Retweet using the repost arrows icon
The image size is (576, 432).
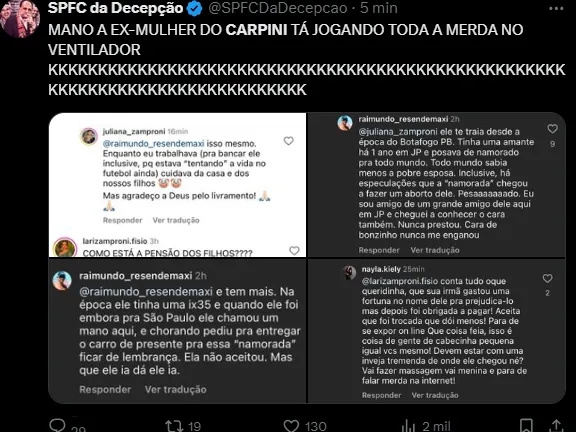click(174, 426)
